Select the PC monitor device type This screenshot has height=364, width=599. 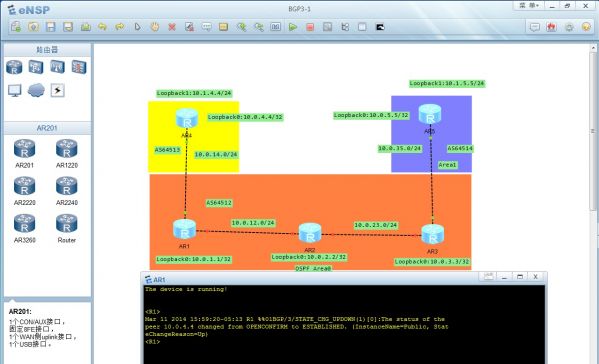[x=15, y=91]
